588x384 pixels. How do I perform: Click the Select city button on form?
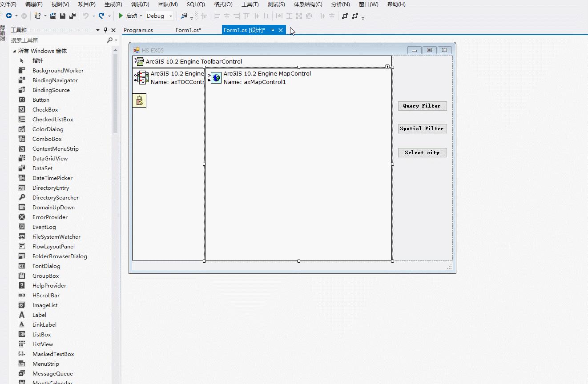tap(422, 152)
